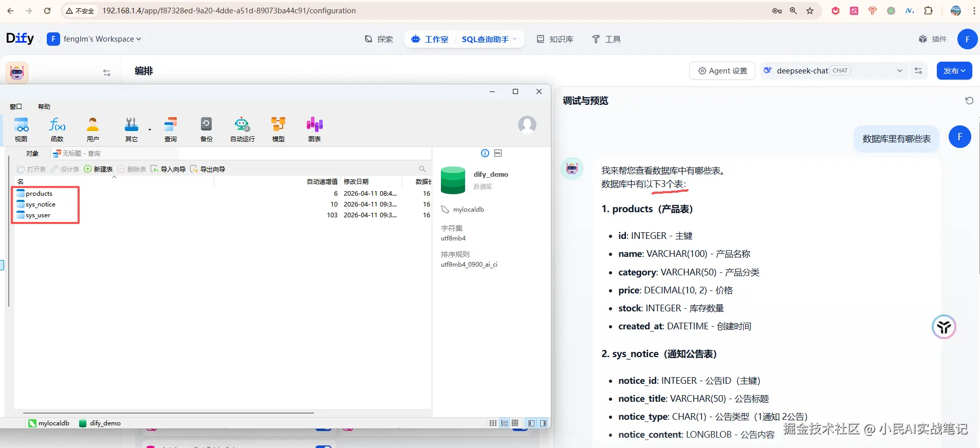
Task: Expand the 发布 publish dropdown
Action: click(x=954, y=71)
